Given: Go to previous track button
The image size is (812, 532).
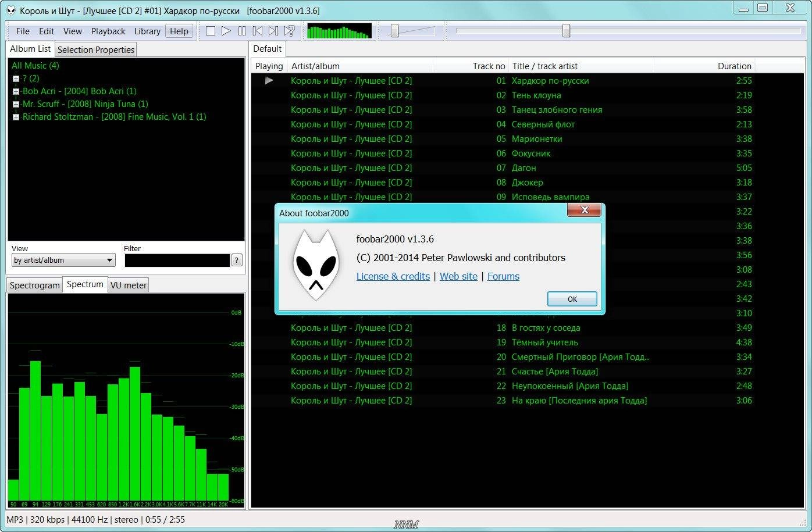Looking at the screenshot, I should click(258, 31).
